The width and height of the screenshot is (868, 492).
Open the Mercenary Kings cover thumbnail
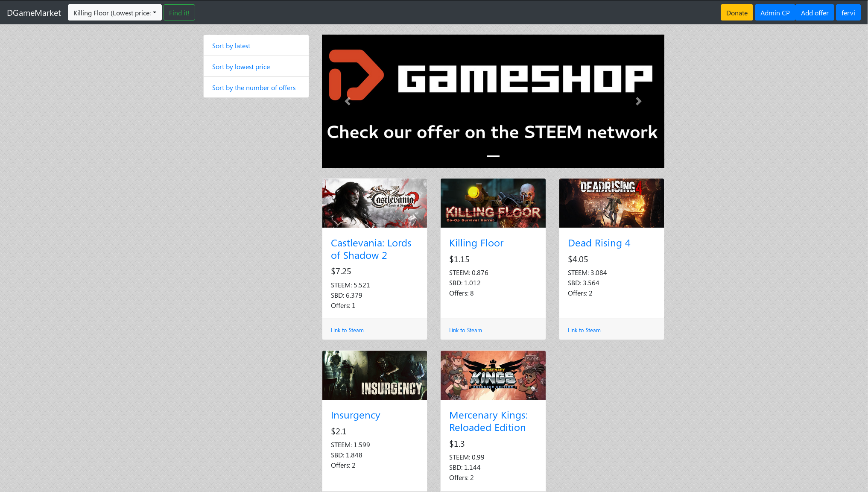(x=493, y=375)
